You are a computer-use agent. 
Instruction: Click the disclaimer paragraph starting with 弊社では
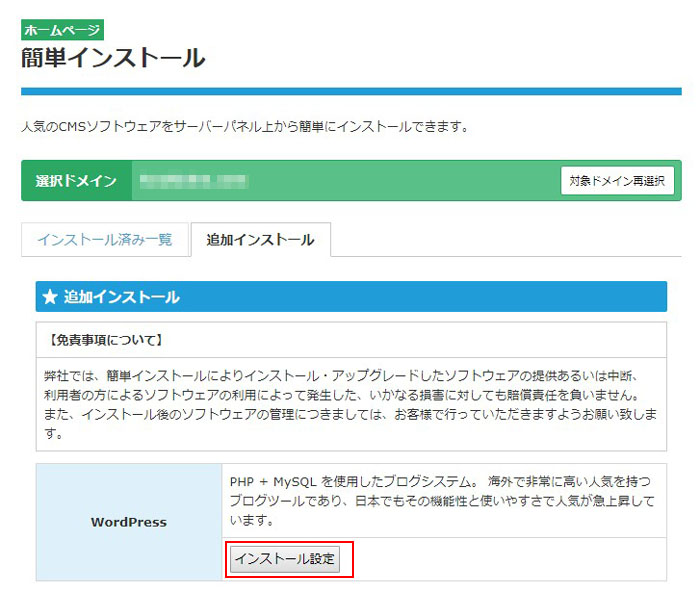tap(350, 404)
